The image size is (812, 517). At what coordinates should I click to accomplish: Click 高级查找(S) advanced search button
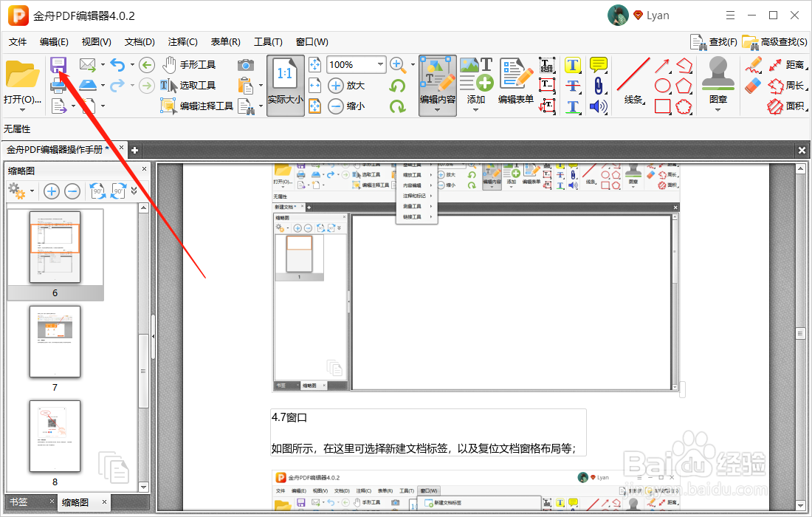774,42
